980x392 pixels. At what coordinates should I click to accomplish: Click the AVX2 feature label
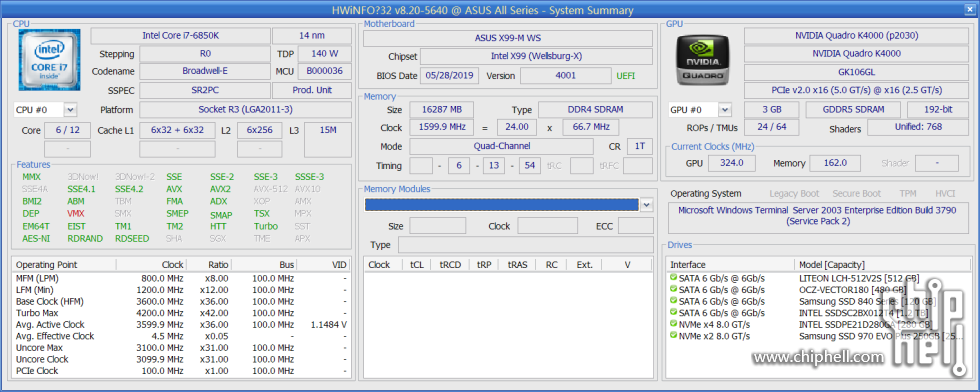[x=220, y=189]
